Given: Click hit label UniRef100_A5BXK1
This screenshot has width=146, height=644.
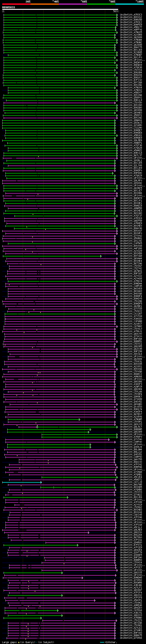Looking at the screenshot, I should pyautogui.click(x=131, y=135).
